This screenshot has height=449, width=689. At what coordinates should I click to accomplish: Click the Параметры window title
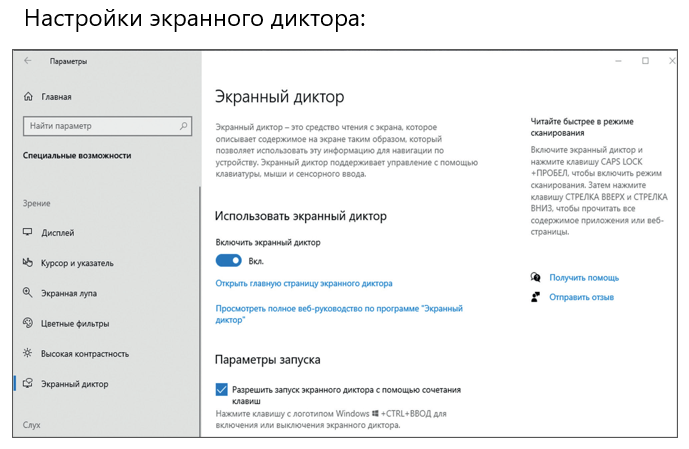coord(68,61)
